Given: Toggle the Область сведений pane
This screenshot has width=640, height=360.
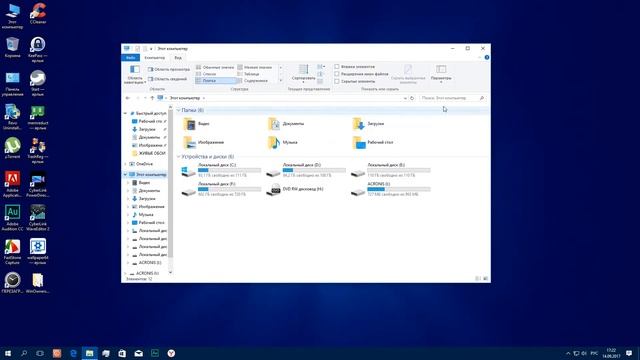Looking at the screenshot, I should (x=167, y=79).
